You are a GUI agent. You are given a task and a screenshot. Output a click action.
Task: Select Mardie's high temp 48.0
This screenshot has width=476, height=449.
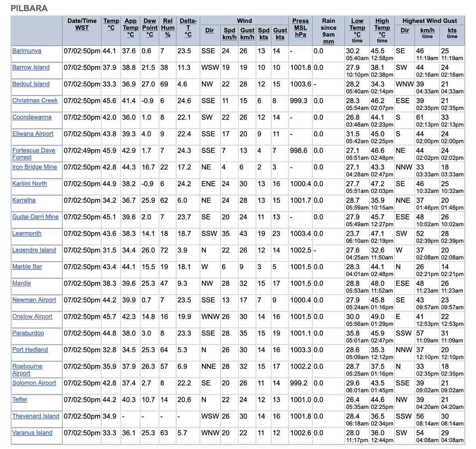378,283
